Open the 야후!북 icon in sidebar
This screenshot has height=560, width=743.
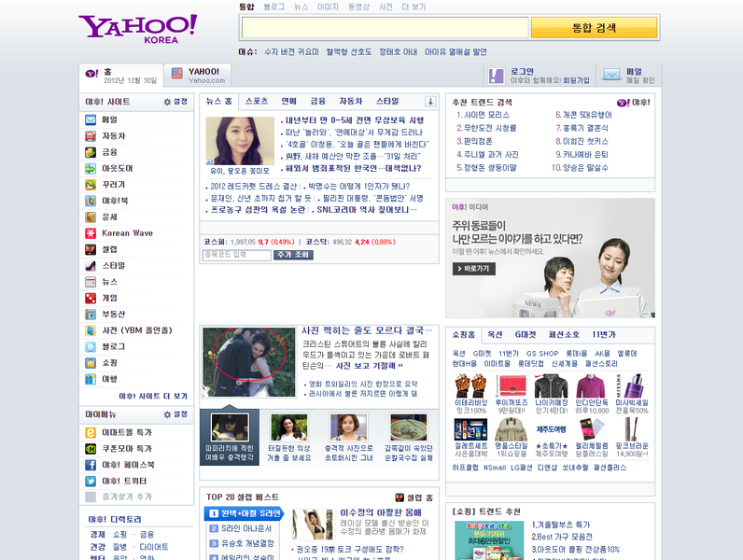click(90, 201)
